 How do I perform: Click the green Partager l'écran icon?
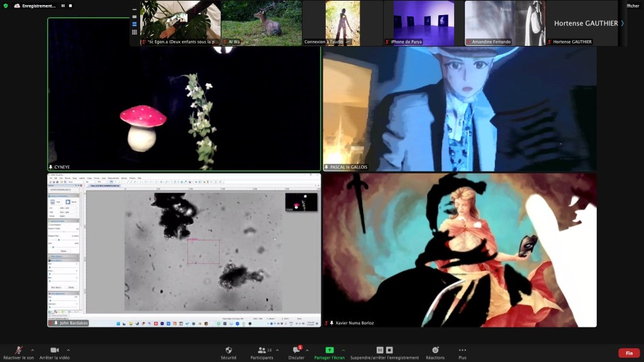click(330, 350)
